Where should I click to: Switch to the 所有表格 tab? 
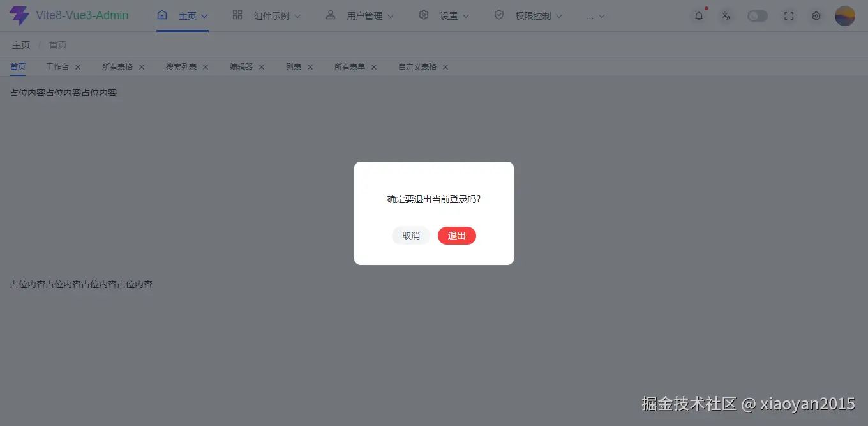(x=117, y=66)
